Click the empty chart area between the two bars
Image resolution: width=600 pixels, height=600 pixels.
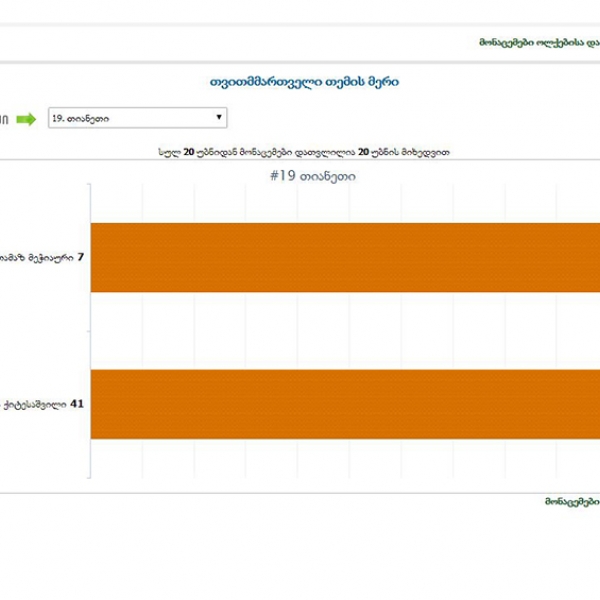point(345,331)
